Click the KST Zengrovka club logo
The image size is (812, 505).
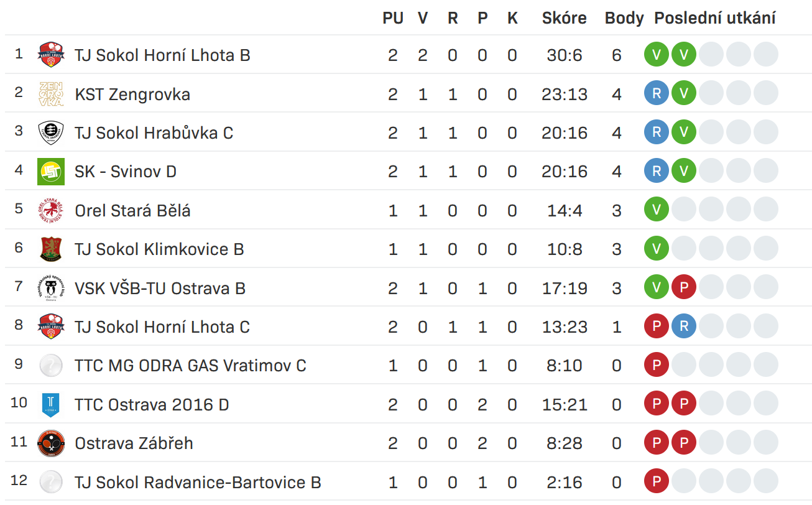[51, 94]
